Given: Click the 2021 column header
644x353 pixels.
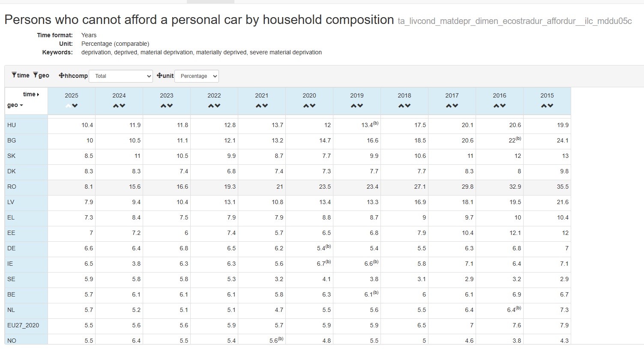Looking at the screenshot, I should tap(261, 95).
